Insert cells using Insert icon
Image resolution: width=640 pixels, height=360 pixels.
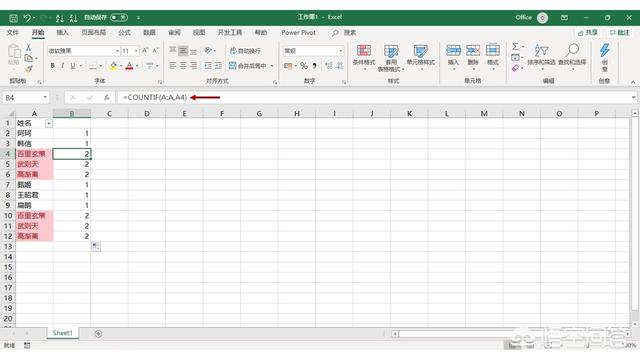coord(453,57)
